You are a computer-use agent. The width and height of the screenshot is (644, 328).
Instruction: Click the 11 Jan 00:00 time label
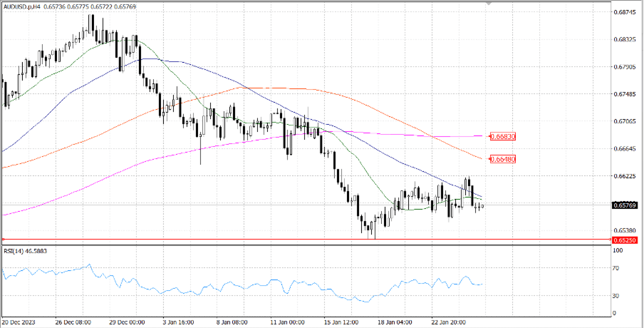pos(287,322)
